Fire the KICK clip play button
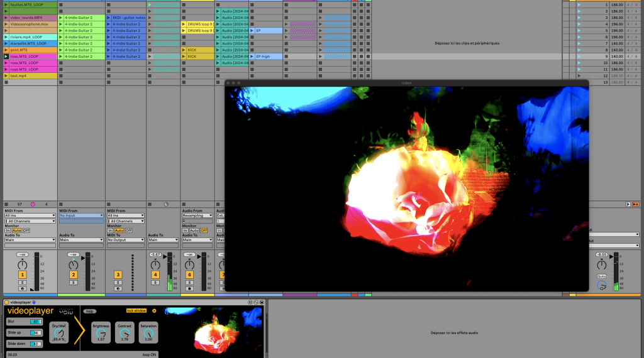 (x=184, y=50)
